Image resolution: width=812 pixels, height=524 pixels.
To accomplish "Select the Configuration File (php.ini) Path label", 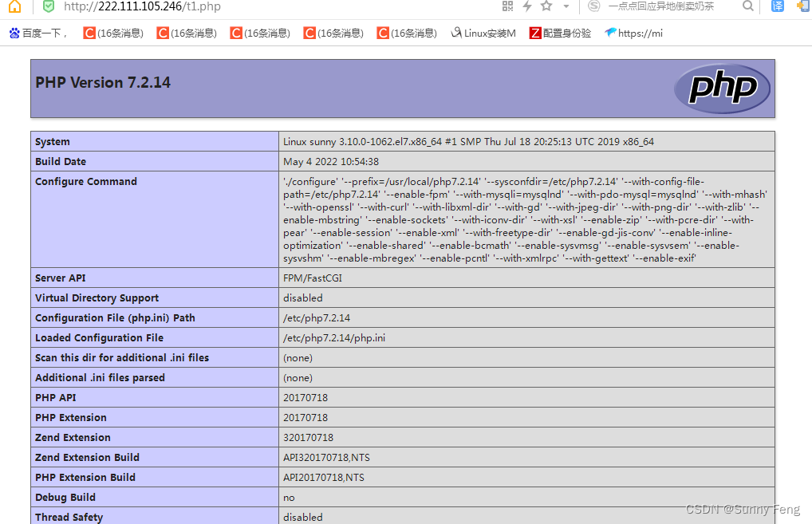I will pos(115,318).
